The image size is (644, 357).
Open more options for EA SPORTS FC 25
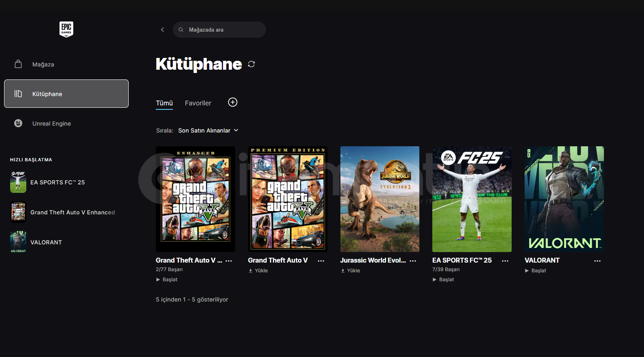505,261
